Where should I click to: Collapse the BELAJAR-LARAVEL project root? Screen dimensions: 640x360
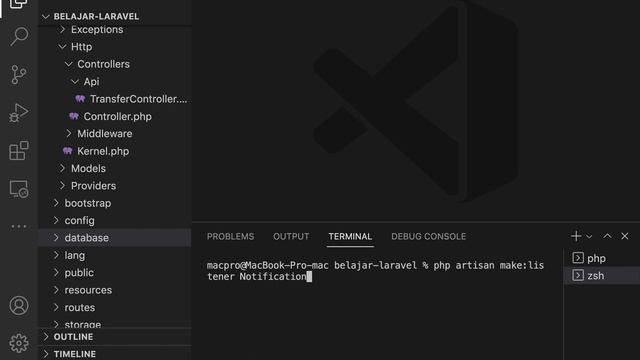point(46,16)
